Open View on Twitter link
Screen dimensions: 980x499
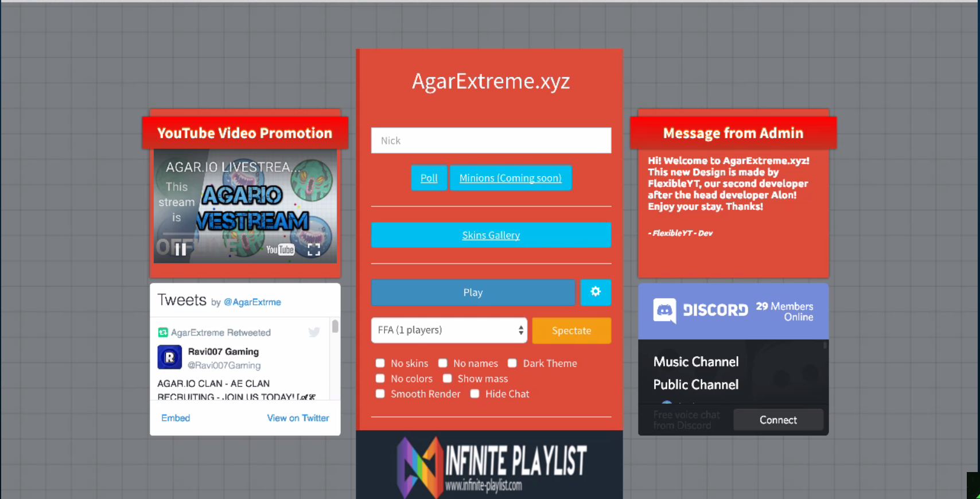click(298, 418)
